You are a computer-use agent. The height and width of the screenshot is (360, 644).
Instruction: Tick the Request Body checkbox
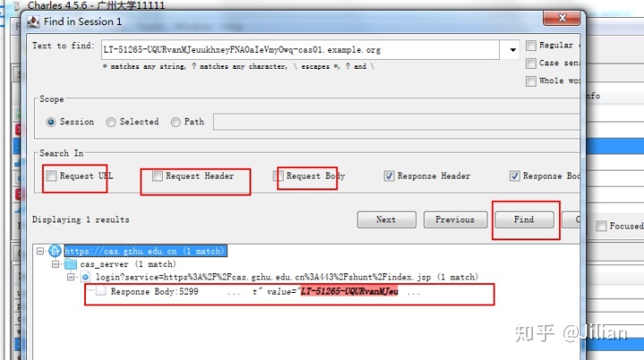pos(278,176)
